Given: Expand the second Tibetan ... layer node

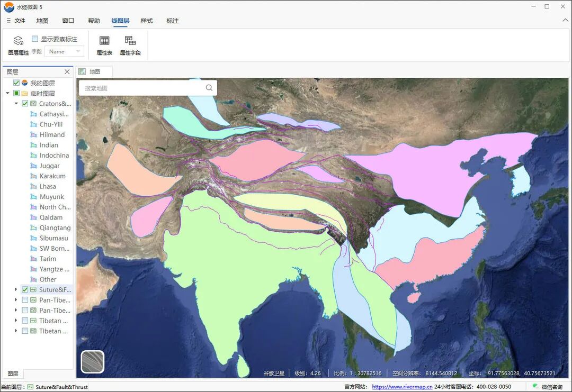Looking at the screenshot, I should tap(16, 331).
